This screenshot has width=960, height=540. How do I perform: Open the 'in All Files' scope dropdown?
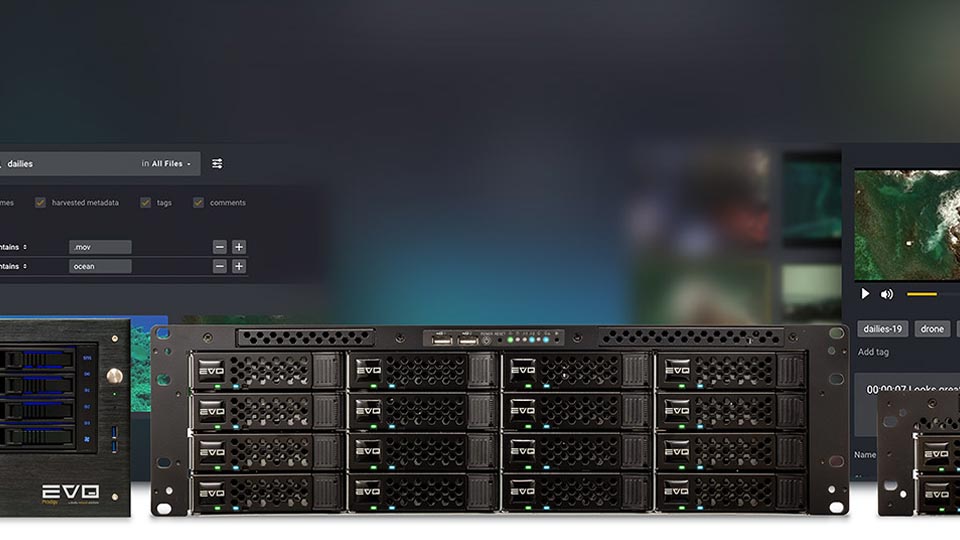pyautogui.click(x=166, y=163)
